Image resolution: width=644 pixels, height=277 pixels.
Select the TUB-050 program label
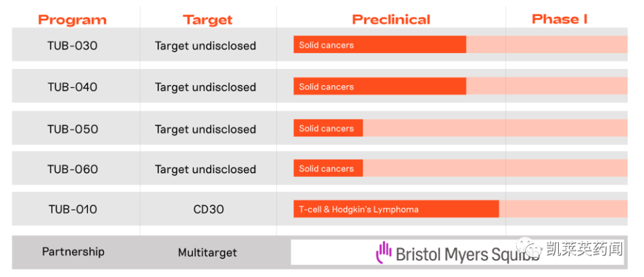[72, 129]
